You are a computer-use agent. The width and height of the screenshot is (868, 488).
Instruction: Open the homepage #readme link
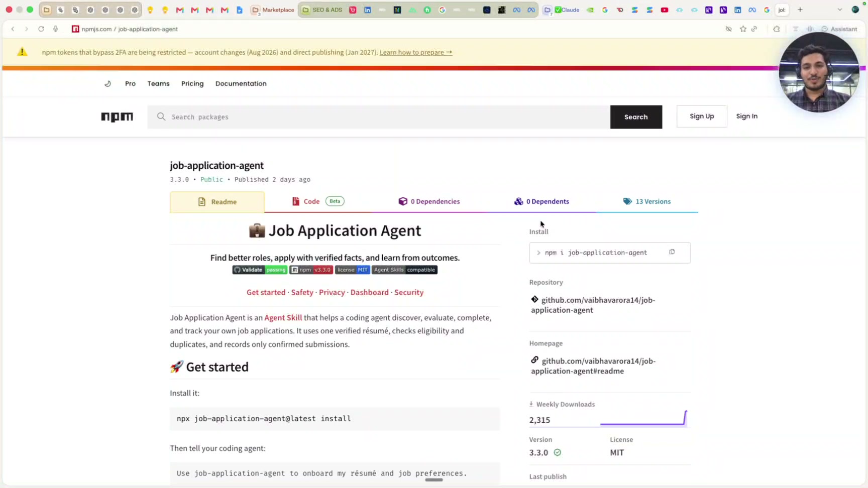(594, 366)
